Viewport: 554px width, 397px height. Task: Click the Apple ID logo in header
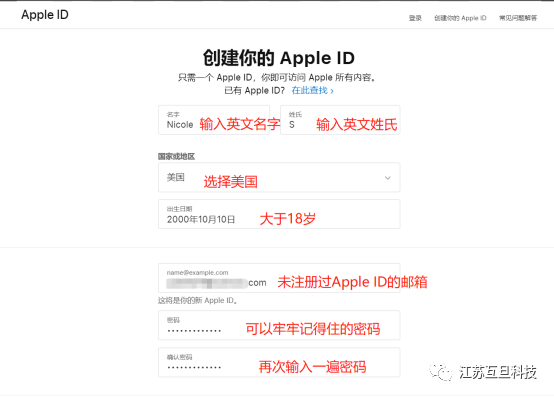tap(45, 15)
